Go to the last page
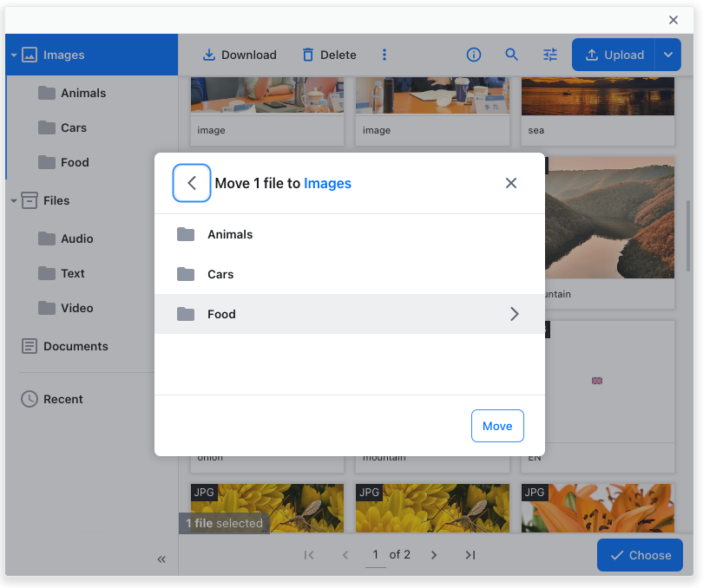Viewport: 703px width, 588px height. [x=470, y=554]
